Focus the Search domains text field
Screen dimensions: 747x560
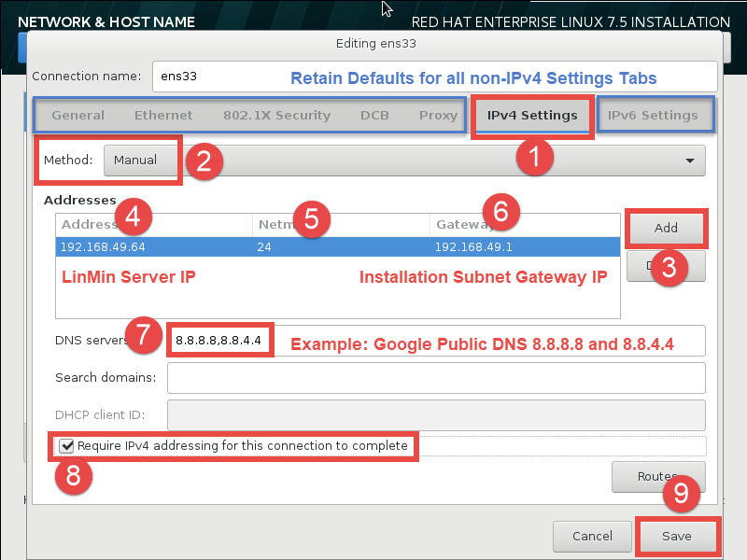[x=435, y=378]
